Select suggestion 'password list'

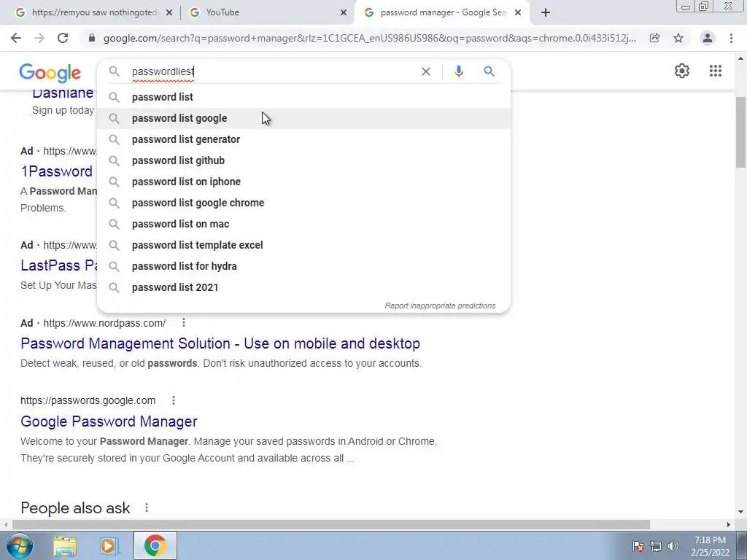tap(303, 97)
